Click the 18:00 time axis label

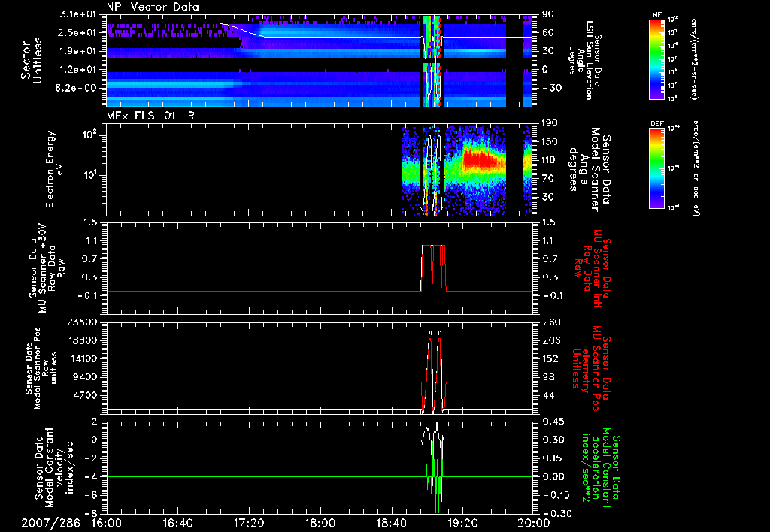320,523
